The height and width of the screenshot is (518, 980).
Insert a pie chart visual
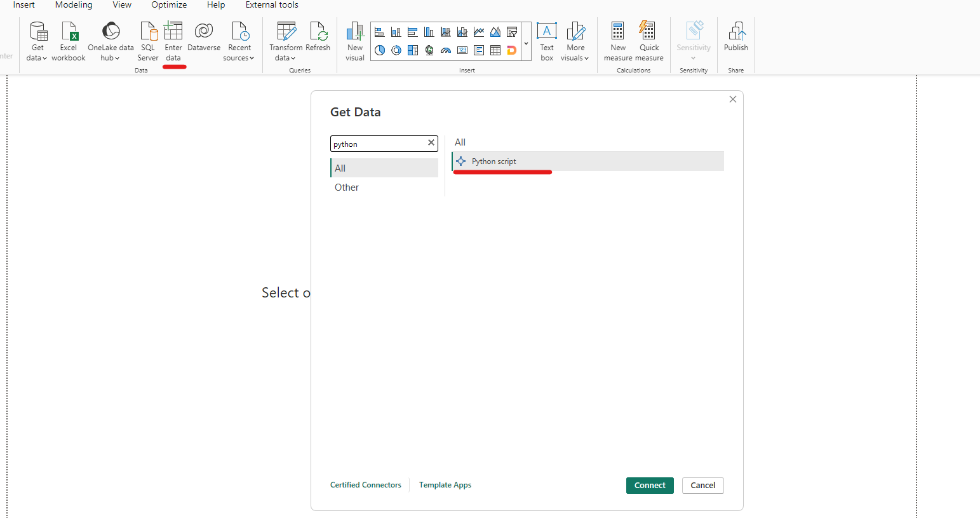[380, 50]
